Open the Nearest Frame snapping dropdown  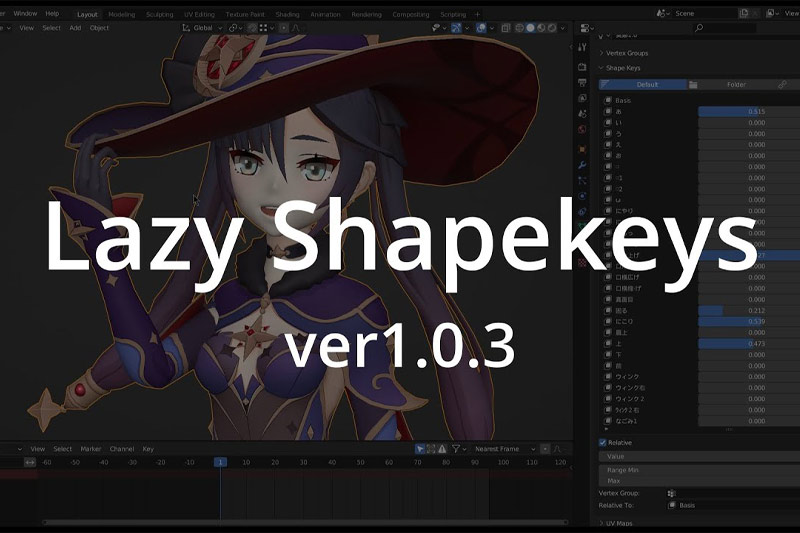click(503, 449)
